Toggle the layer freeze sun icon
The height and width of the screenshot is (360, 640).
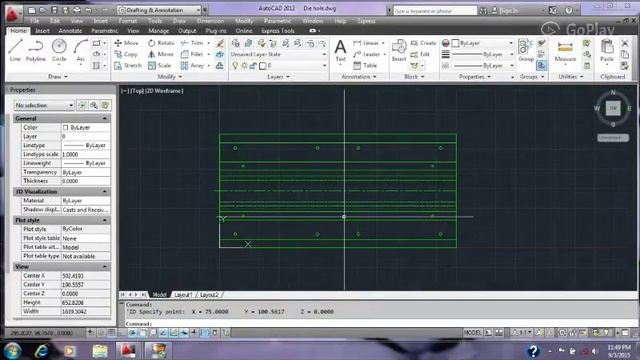pyautogui.click(x=244, y=65)
